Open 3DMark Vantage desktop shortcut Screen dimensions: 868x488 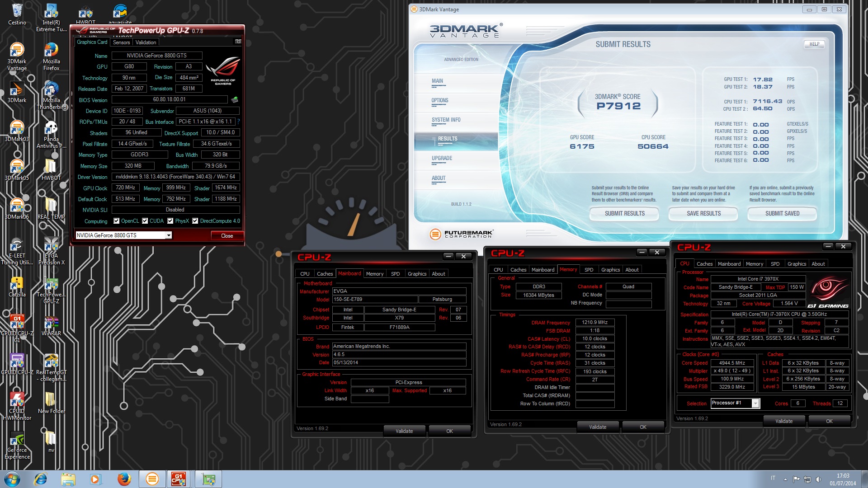17,56
